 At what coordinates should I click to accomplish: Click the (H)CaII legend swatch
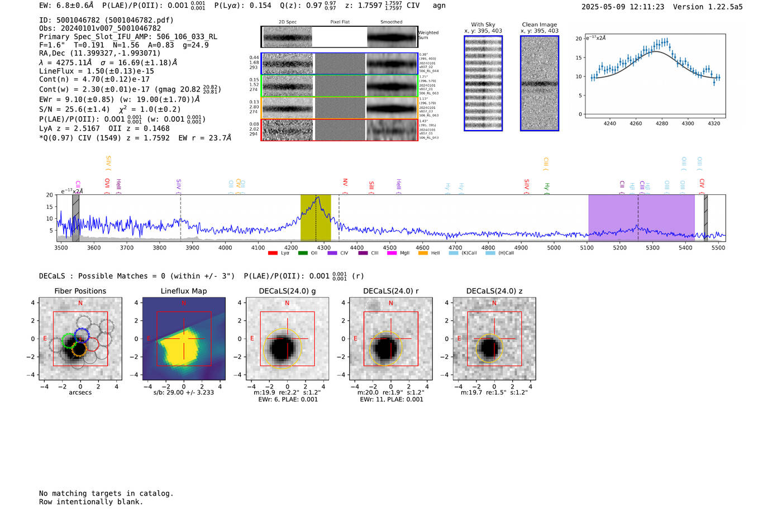pyautogui.click(x=490, y=253)
